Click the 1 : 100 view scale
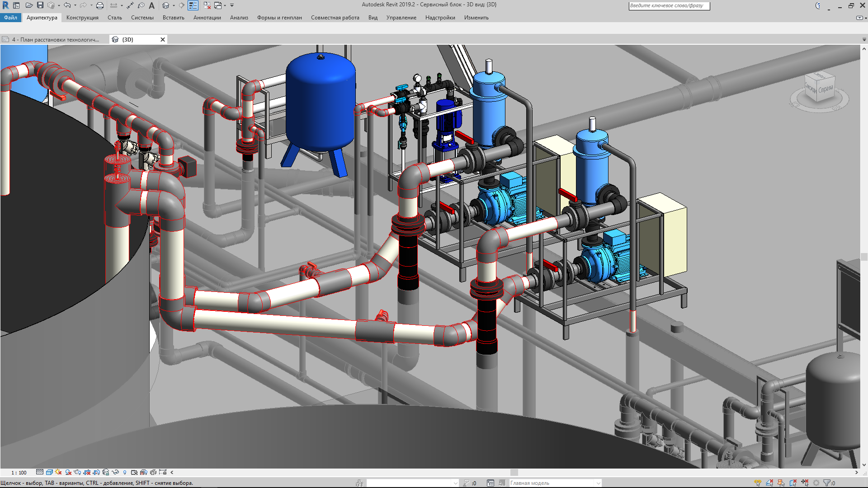 19,473
